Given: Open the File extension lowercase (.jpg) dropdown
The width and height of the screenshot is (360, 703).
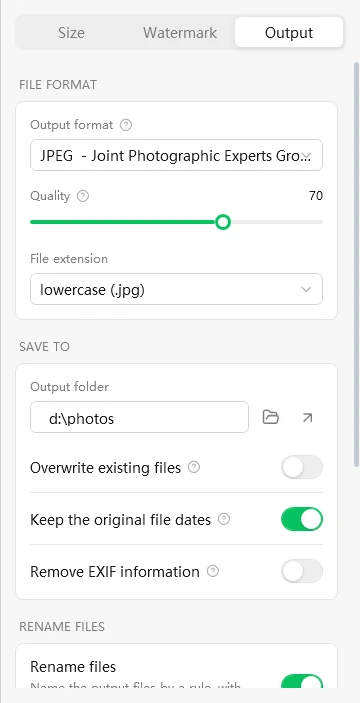Looking at the screenshot, I should (x=176, y=289).
